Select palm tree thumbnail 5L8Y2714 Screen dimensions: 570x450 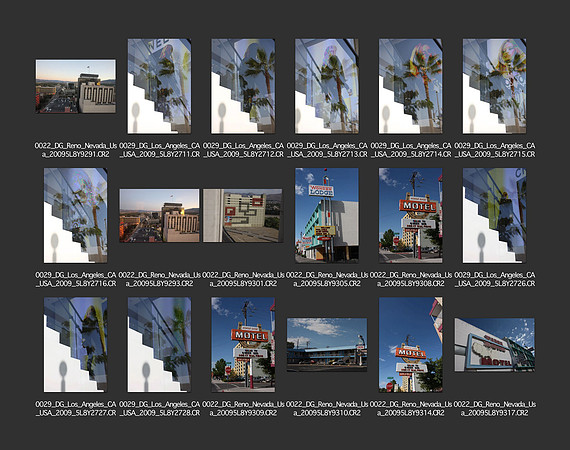click(410, 86)
